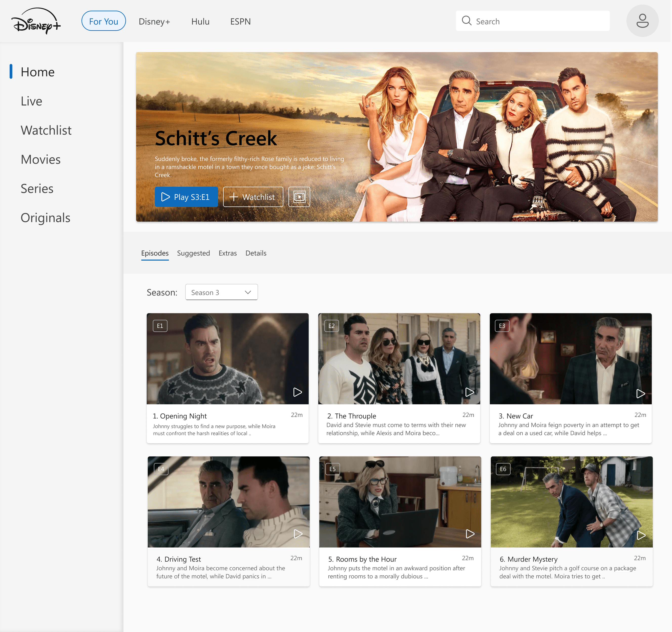The height and width of the screenshot is (632, 672).
Task: Select Hulu in top navigation
Action: click(x=200, y=21)
